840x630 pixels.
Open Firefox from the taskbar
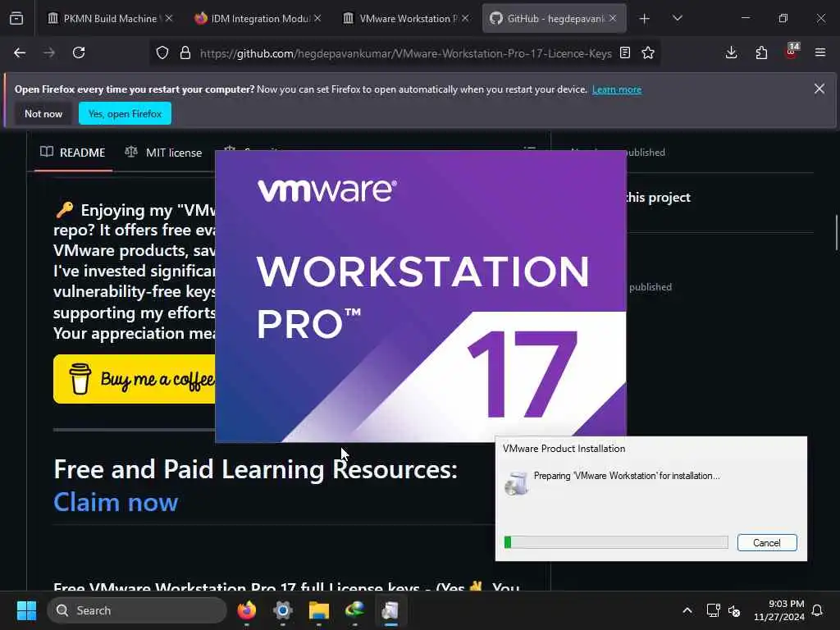[x=246, y=610]
